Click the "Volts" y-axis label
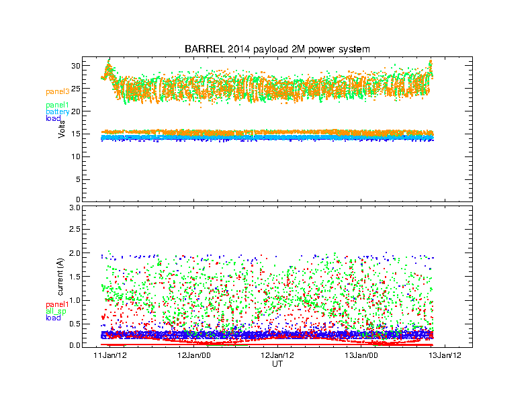Viewport: 532px width, 411px height. [61, 129]
